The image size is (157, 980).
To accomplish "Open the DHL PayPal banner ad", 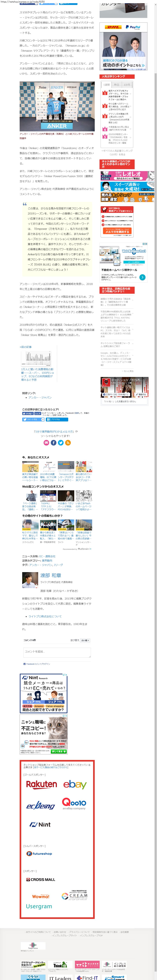I will click(x=123, y=46).
